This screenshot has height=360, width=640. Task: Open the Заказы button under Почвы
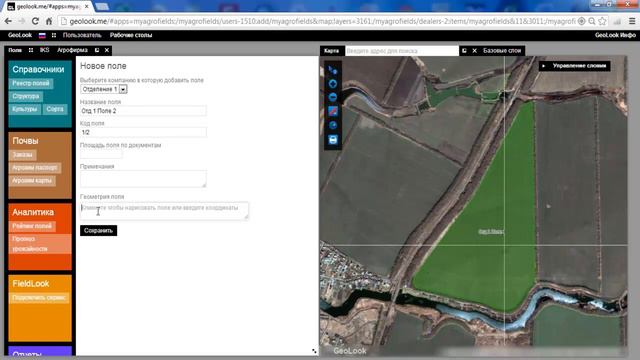click(22, 155)
